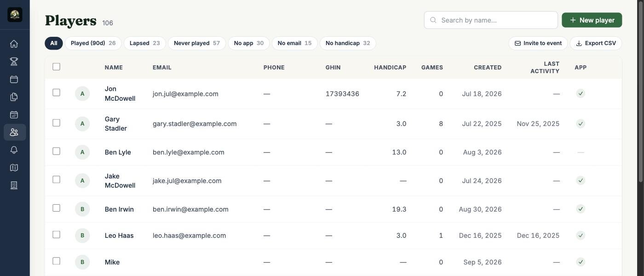
Task: Filter players with No handicap
Action: 348,43
